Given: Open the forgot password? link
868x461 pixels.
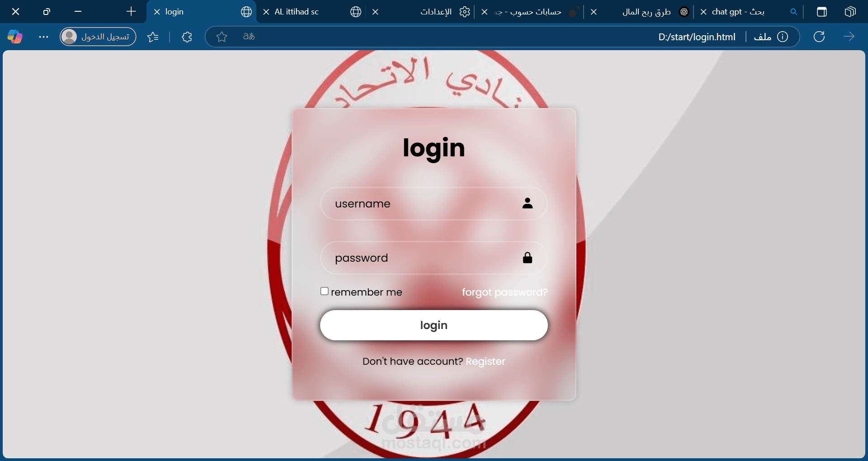Looking at the screenshot, I should (505, 292).
